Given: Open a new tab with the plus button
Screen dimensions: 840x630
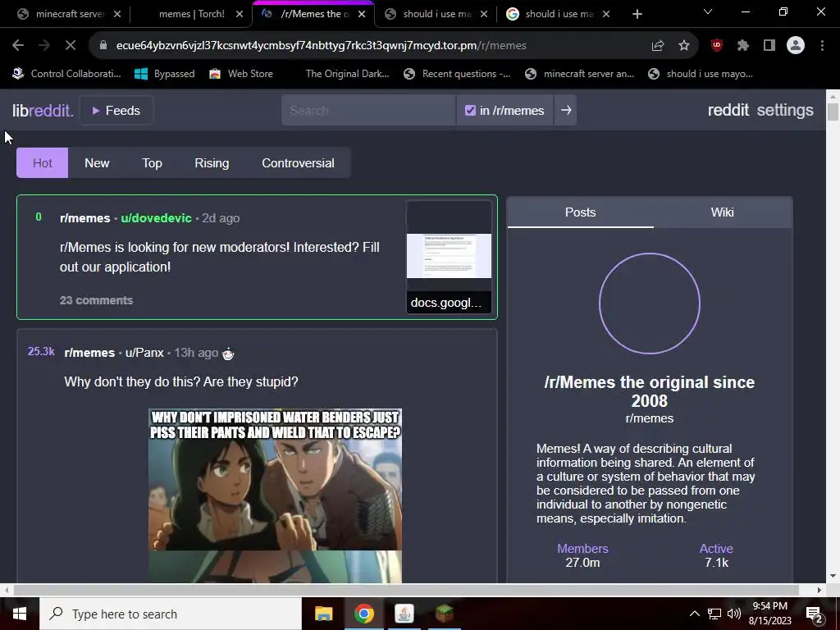Looking at the screenshot, I should [637, 14].
